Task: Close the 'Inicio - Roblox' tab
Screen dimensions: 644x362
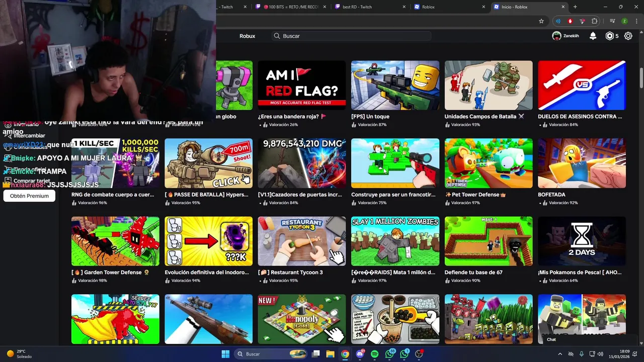Action: click(x=563, y=7)
